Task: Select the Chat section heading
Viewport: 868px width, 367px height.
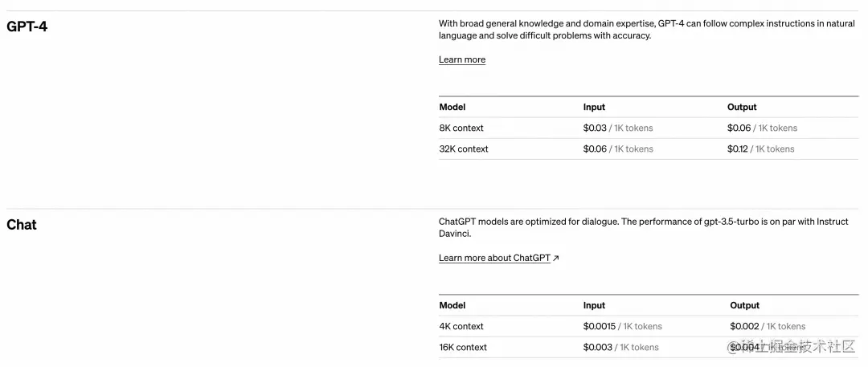Action: click(x=22, y=225)
